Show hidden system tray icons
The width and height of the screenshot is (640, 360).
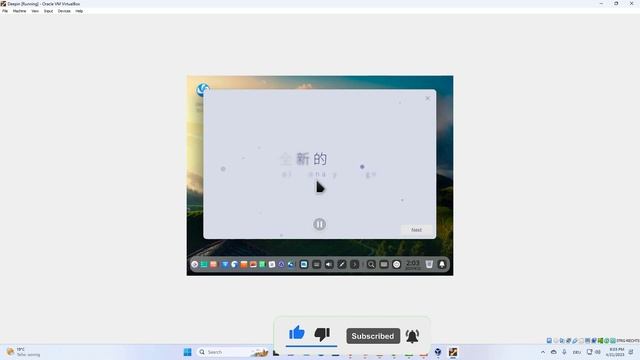(543, 352)
